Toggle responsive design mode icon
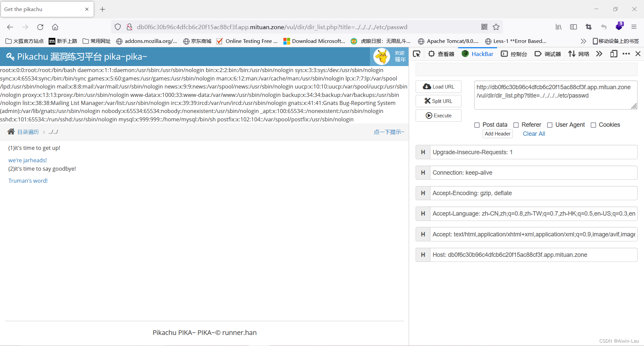 pos(613,54)
